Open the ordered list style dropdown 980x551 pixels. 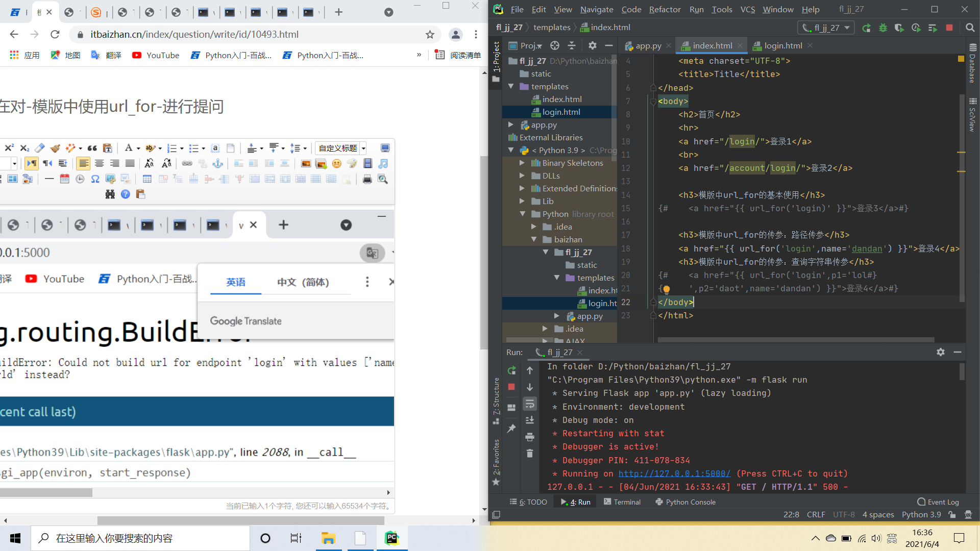pos(182,148)
